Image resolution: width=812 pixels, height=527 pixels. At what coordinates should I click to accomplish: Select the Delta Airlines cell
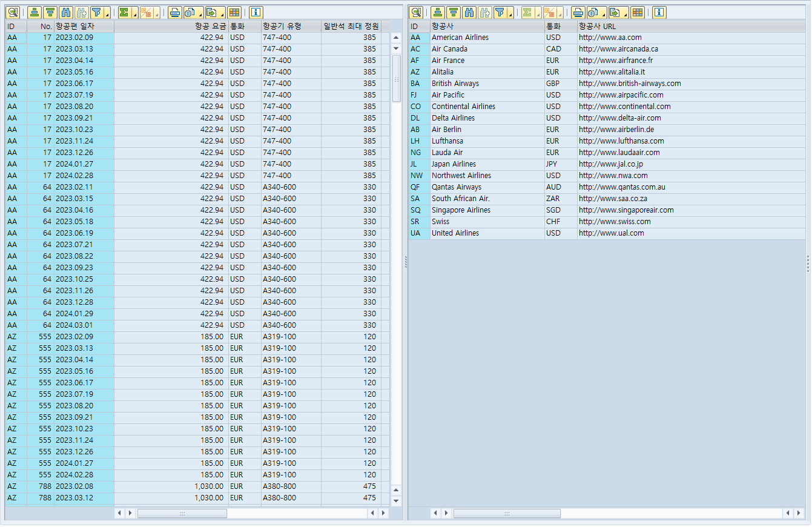pos(487,118)
